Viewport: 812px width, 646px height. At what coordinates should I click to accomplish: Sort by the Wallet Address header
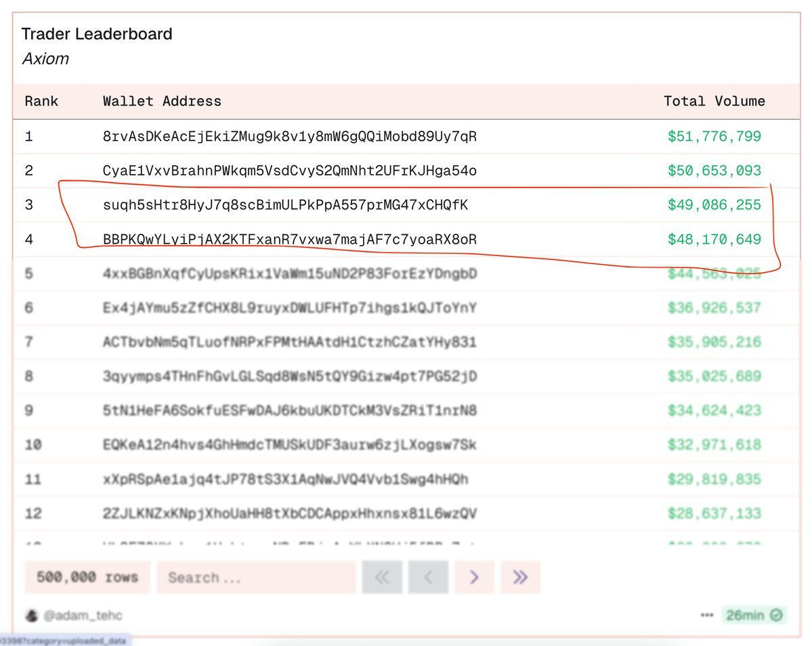(162, 101)
